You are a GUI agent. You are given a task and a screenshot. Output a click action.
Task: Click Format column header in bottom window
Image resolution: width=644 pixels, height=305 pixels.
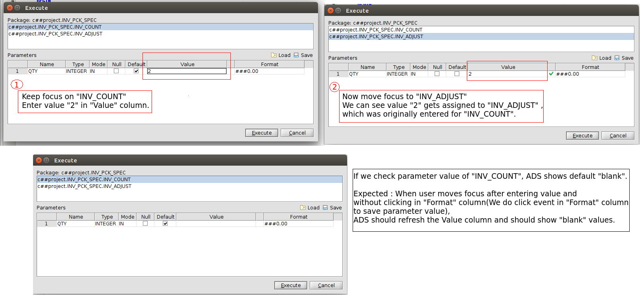pyautogui.click(x=299, y=217)
